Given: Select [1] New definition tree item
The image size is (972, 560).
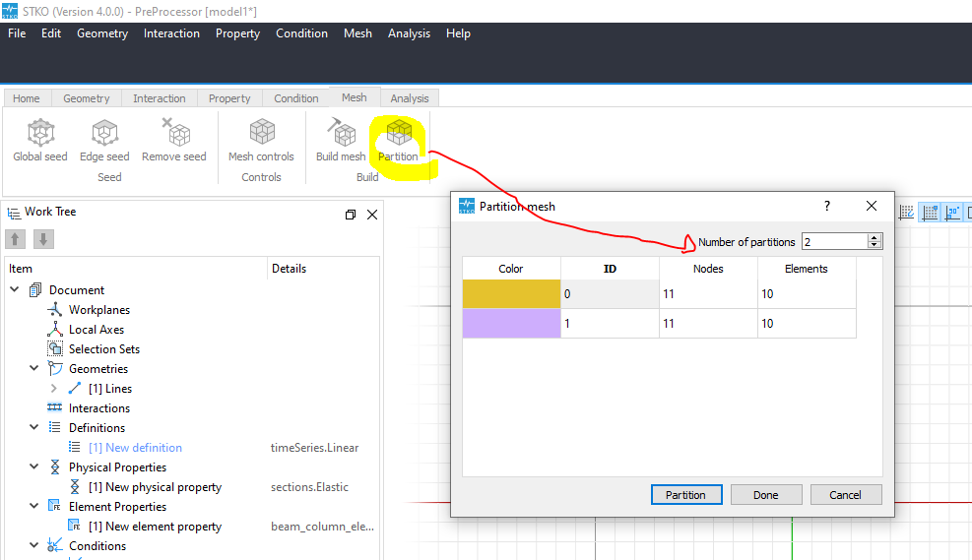Looking at the screenshot, I should pos(135,447).
